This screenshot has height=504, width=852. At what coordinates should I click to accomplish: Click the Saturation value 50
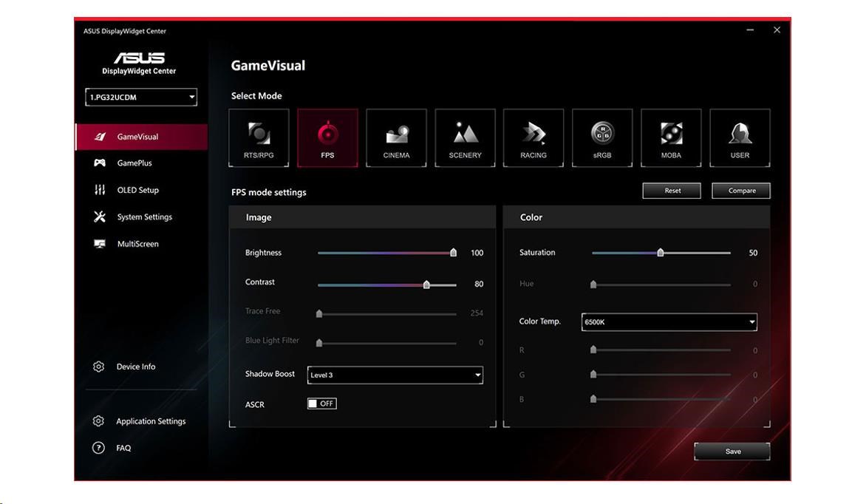(x=753, y=253)
